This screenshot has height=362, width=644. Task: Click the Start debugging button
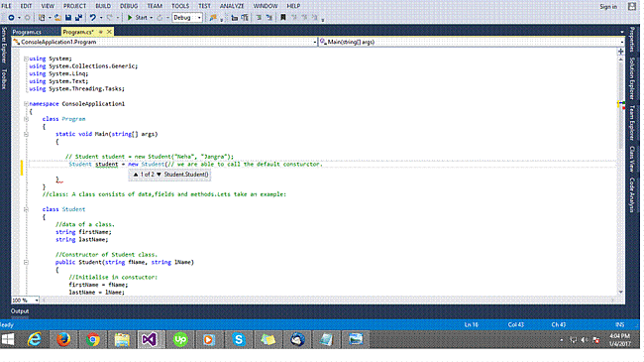[137, 18]
